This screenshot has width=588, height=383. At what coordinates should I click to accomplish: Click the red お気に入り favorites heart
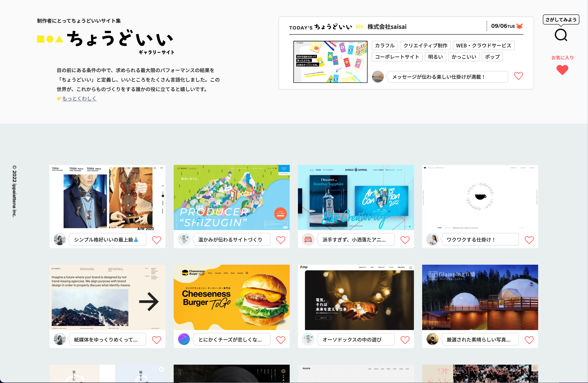pos(562,70)
